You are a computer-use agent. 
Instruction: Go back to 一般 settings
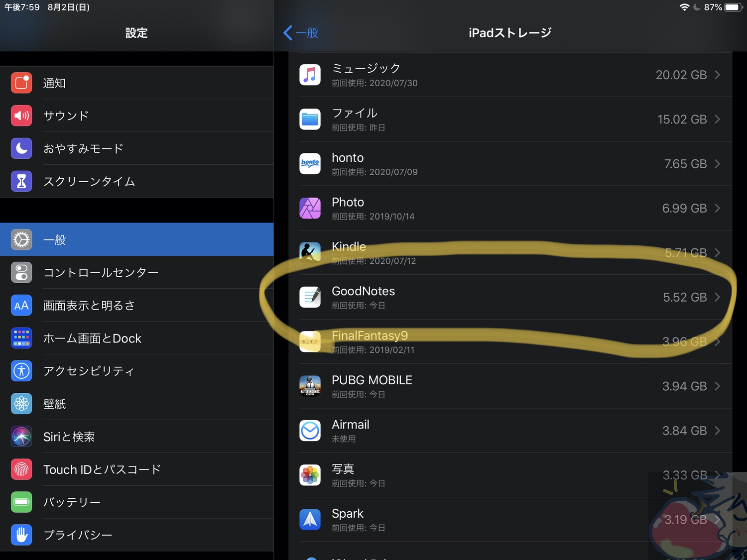[x=301, y=33]
